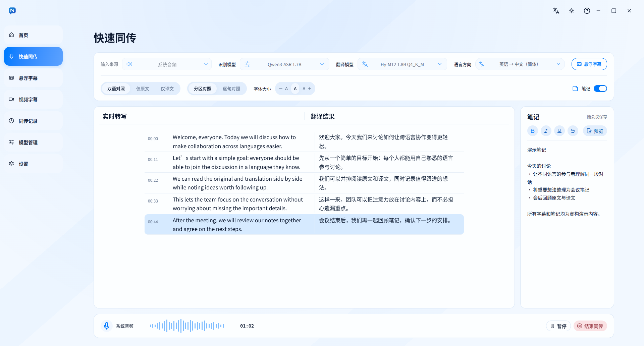Select 仅译文 translation-only mode

[x=167, y=89]
